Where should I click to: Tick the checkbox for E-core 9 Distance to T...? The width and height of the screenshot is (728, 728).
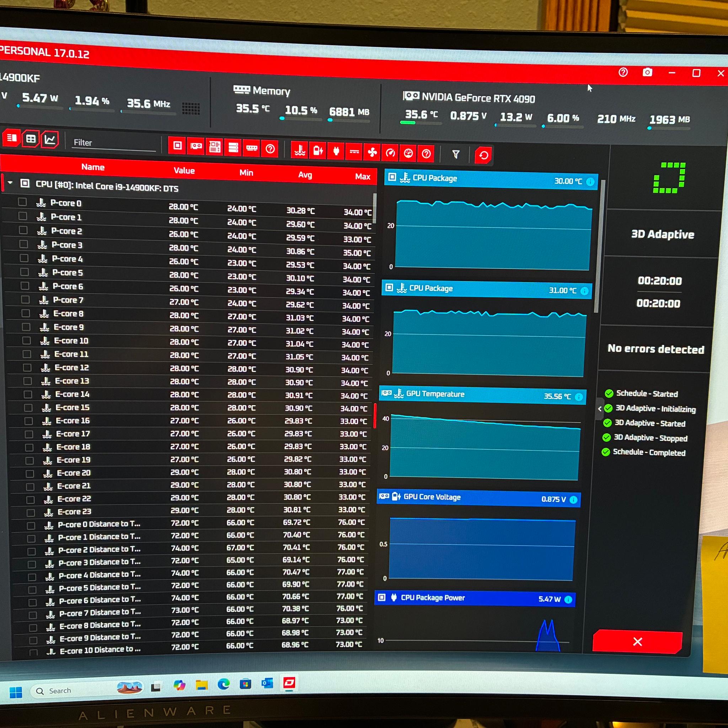pyautogui.click(x=33, y=640)
